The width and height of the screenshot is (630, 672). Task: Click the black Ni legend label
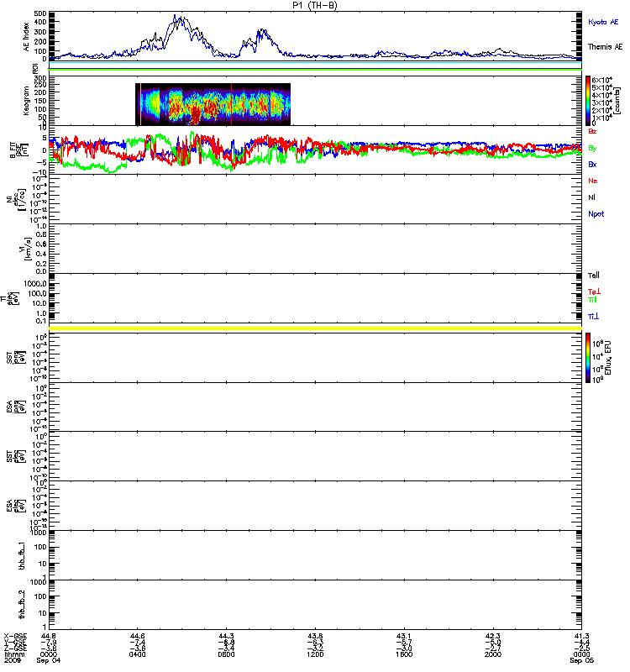[x=591, y=197]
